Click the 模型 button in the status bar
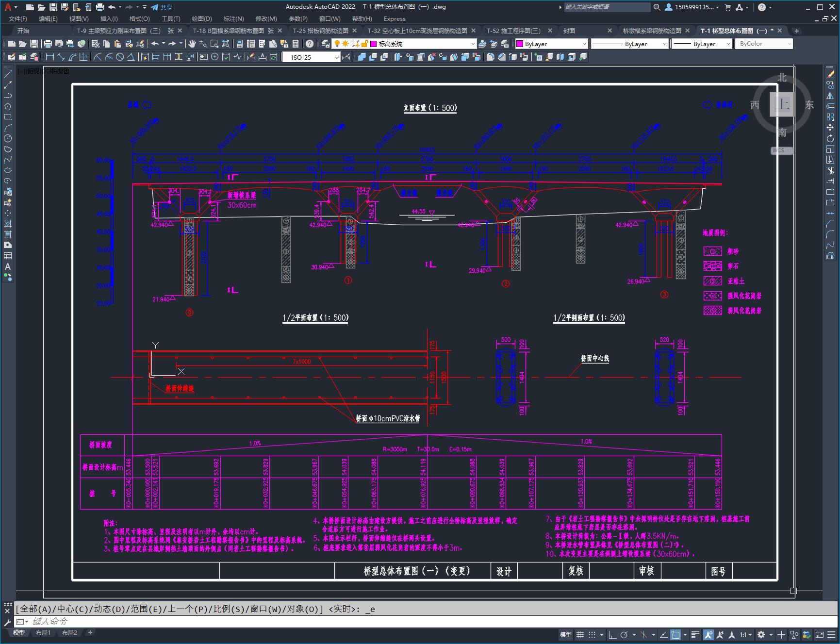This screenshot has width=840, height=644. (566, 634)
